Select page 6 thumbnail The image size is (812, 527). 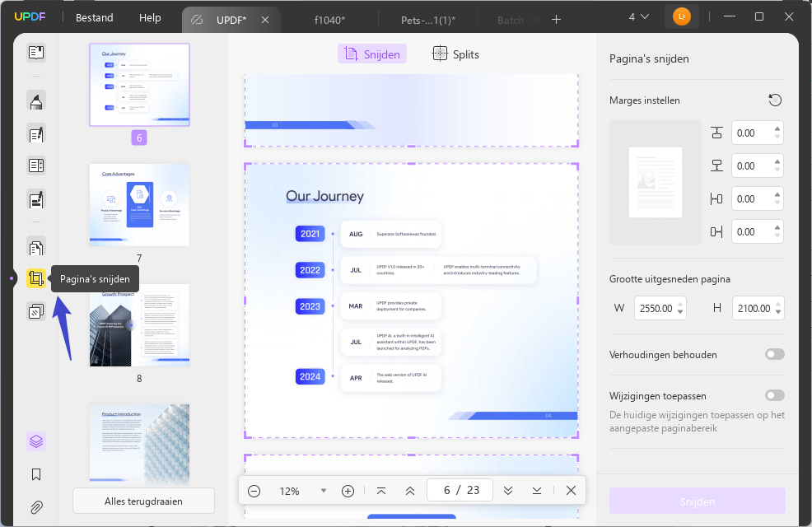(139, 85)
